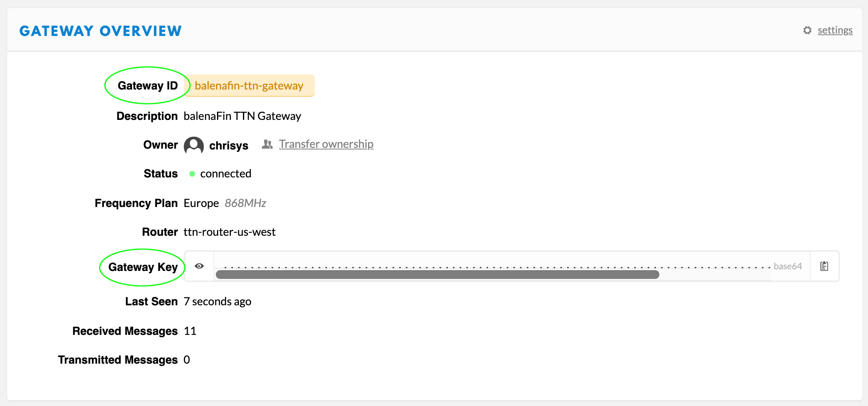This screenshot has width=868, height=406.
Task: Click the owner name chrisys
Action: pyautogui.click(x=229, y=145)
